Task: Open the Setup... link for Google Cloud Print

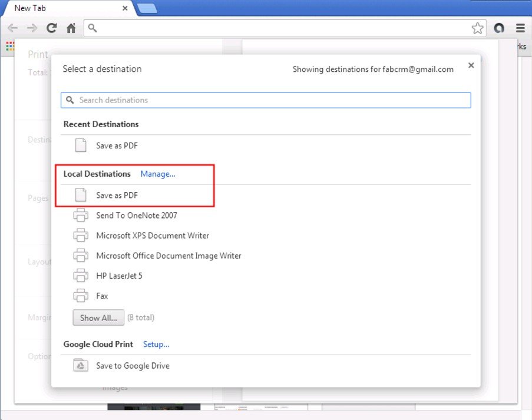Action: click(x=156, y=344)
